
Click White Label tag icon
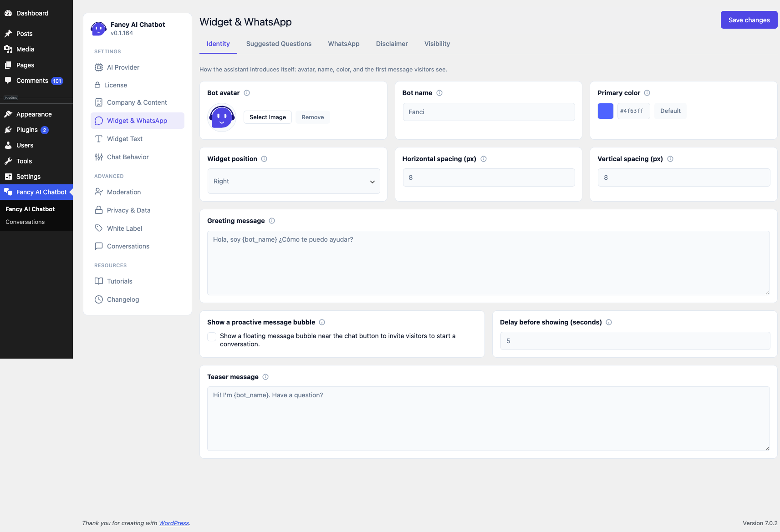pyautogui.click(x=99, y=228)
